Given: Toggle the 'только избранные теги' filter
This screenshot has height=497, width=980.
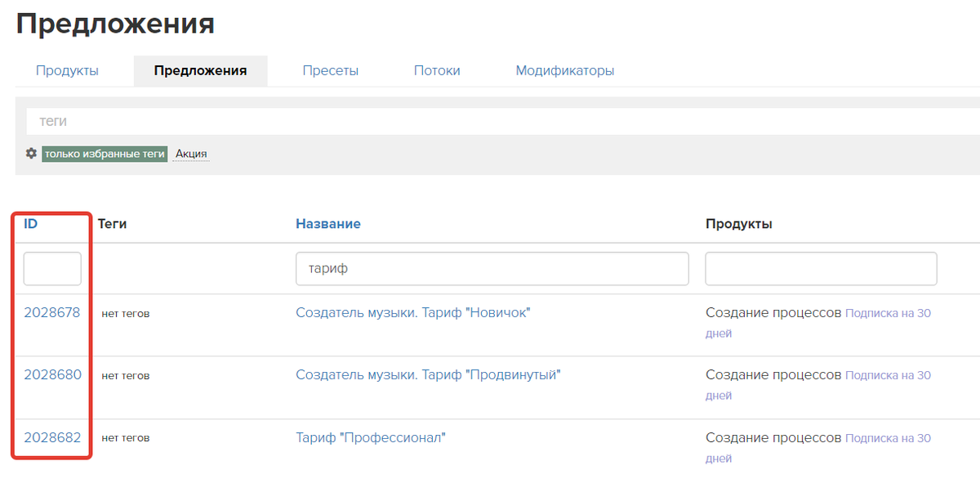Looking at the screenshot, I should [105, 154].
